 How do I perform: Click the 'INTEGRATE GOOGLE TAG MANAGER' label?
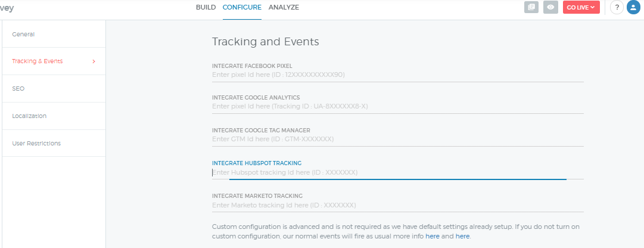[x=261, y=131]
